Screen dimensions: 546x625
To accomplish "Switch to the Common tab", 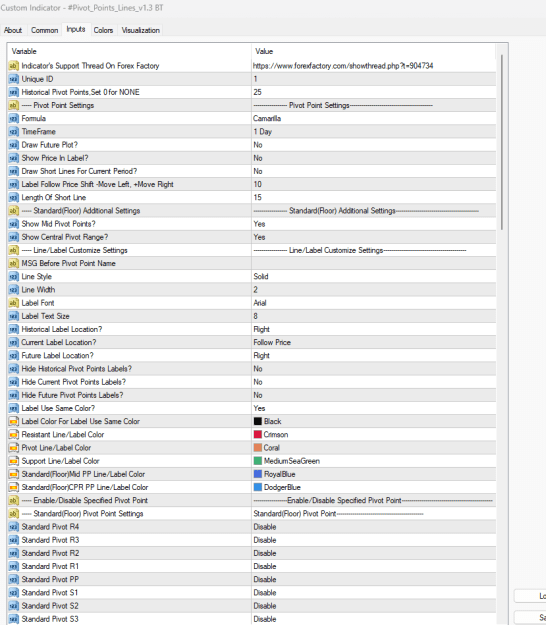I will click(45, 30).
